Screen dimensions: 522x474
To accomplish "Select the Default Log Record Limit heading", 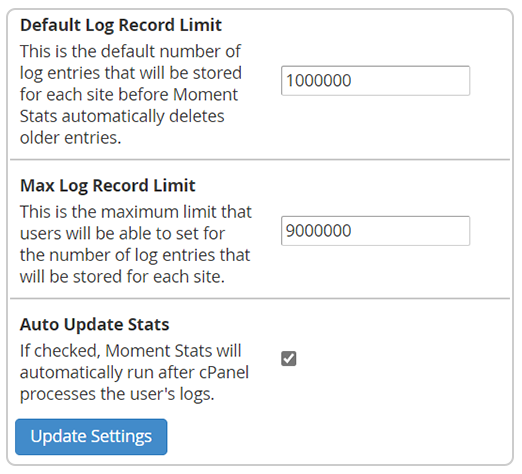I will point(121,25).
